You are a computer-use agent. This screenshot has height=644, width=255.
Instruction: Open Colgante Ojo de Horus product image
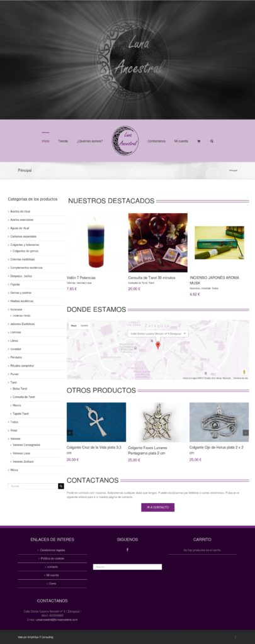pyautogui.click(x=219, y=422)
